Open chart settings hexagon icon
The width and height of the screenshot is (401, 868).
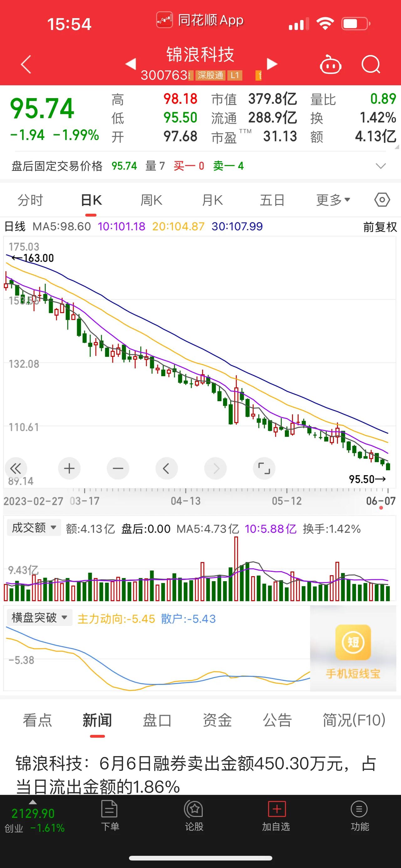(382, 200)
